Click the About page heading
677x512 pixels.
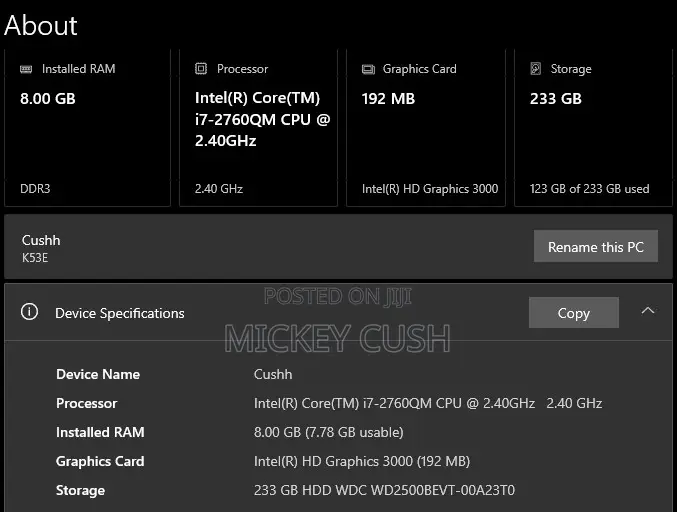tap(41, 25)
